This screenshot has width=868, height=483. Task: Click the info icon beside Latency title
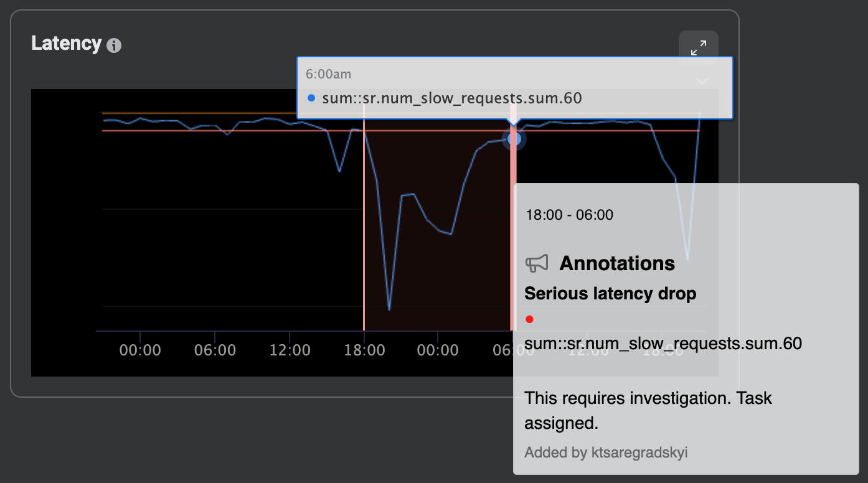tap(114, 44)
